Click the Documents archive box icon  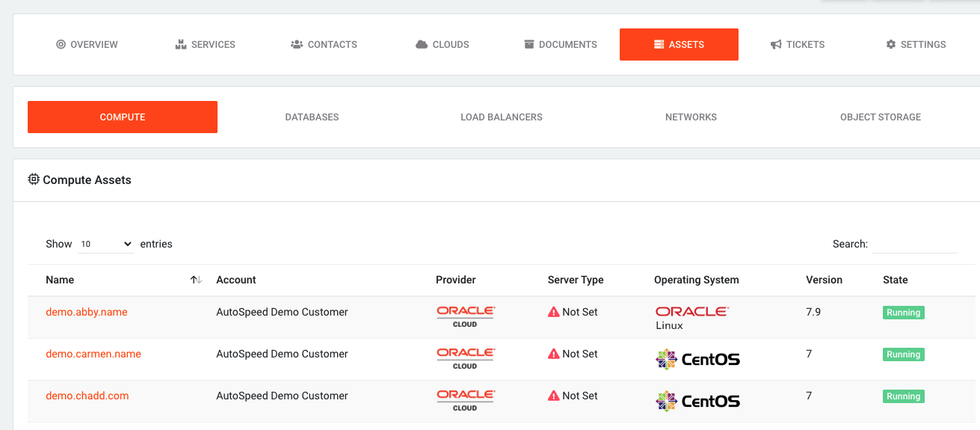point(529,44)
